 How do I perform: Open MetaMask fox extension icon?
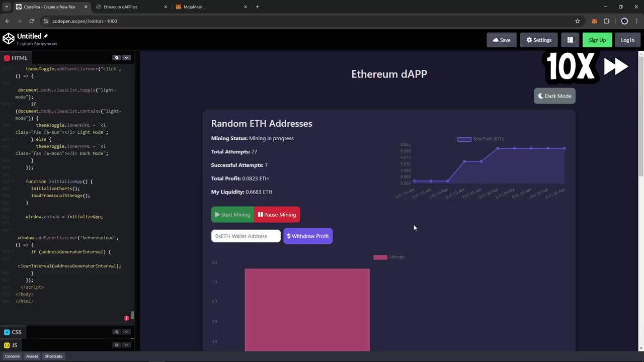[x=594, y=21]
